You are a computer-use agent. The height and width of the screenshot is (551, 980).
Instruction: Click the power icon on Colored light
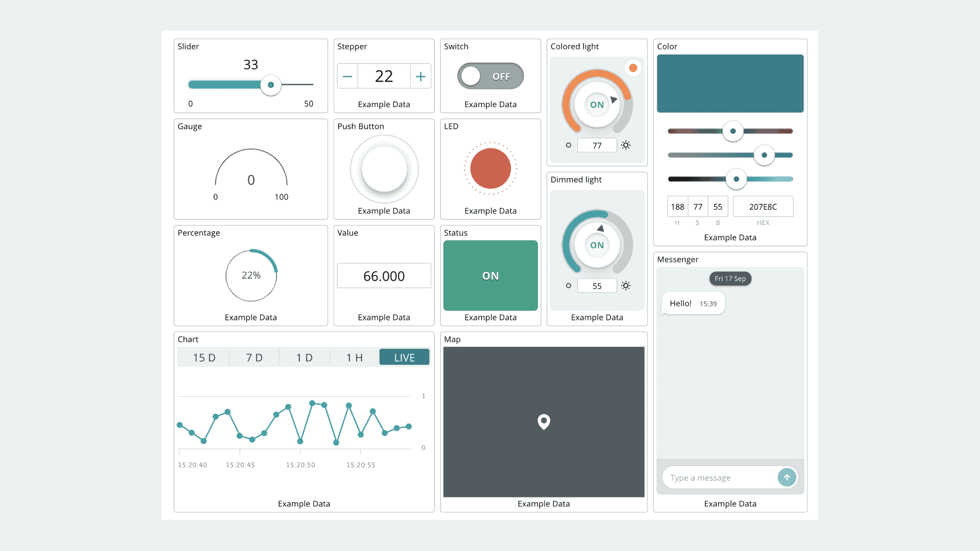(568, 145)
